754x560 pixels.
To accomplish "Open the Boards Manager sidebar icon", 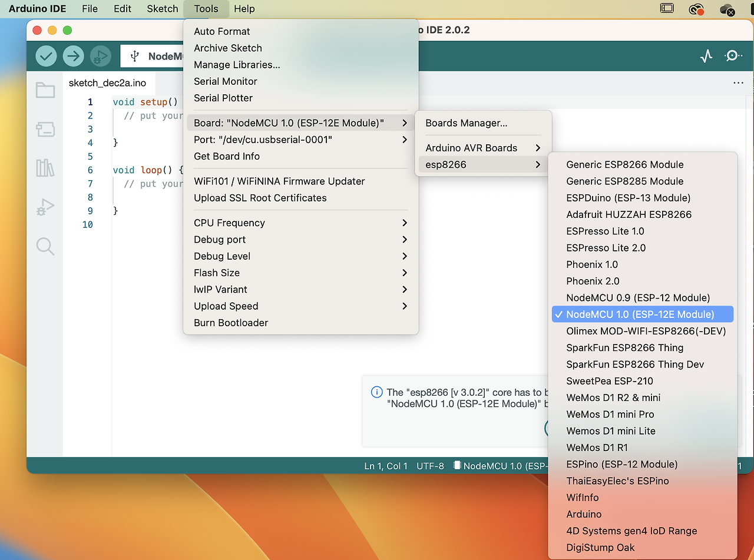I will [45, 129].
